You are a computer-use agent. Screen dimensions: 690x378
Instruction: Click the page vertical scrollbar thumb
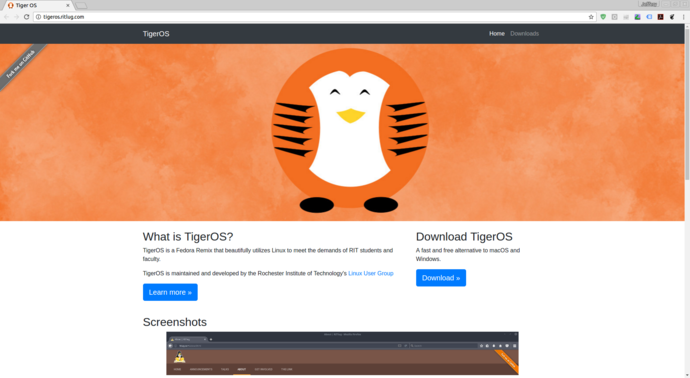[687, 104]
